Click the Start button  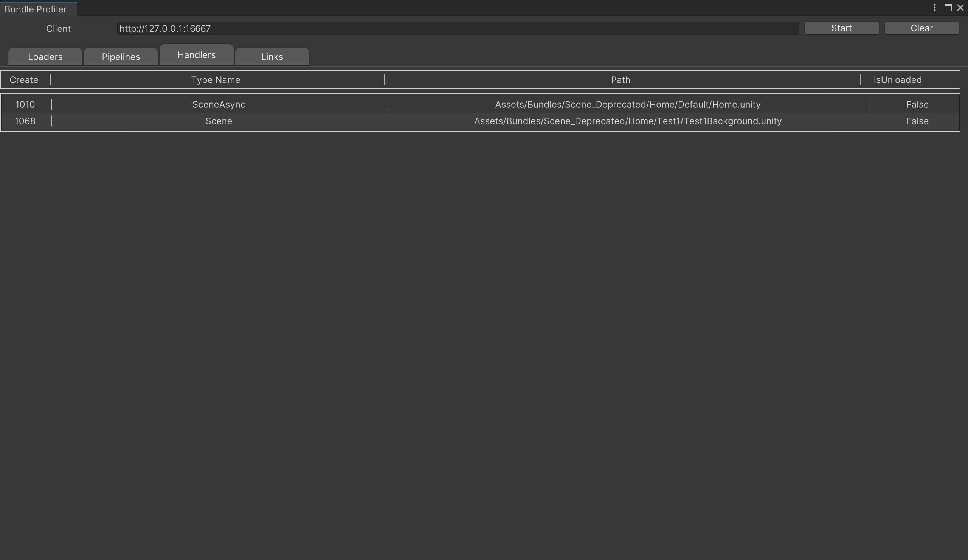coord(841,28)
